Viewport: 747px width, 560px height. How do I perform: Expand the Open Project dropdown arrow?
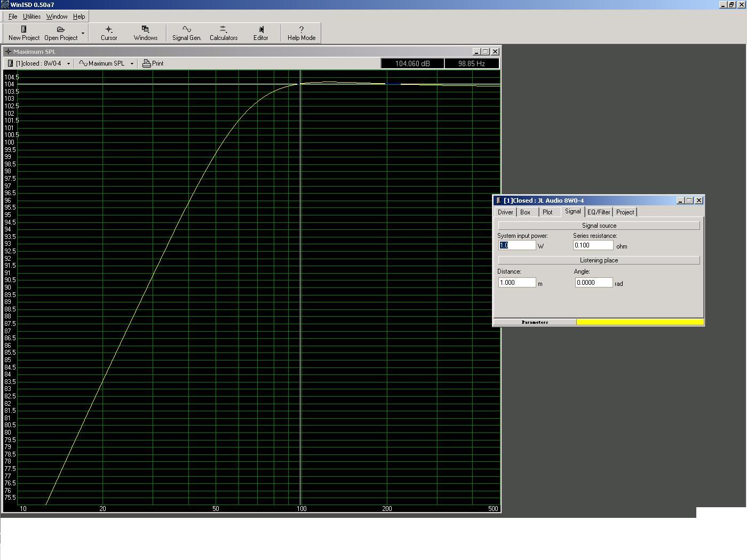[83, 33]
